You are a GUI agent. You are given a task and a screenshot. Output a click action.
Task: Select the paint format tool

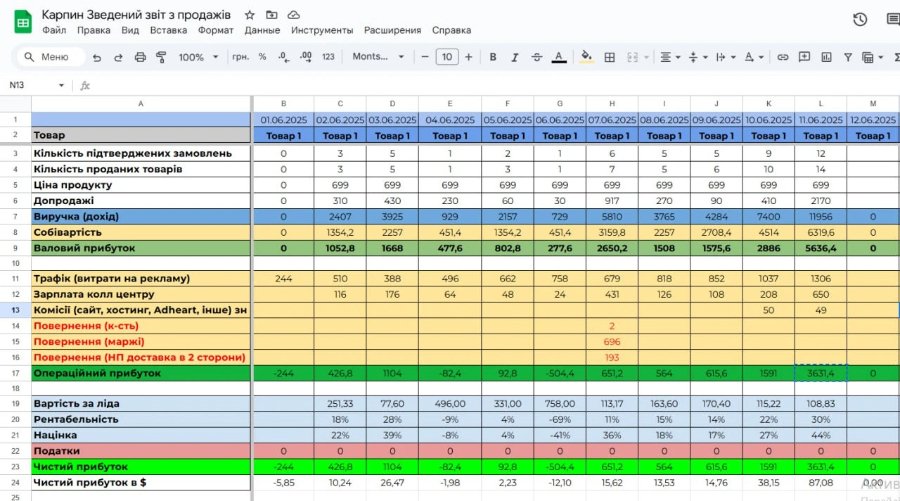161,57
